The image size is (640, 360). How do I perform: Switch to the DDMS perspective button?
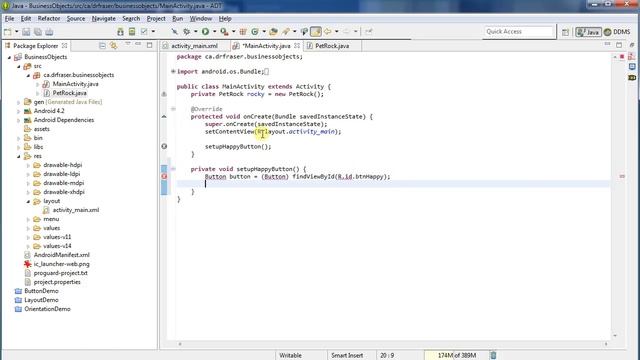[x=617, y=32]
